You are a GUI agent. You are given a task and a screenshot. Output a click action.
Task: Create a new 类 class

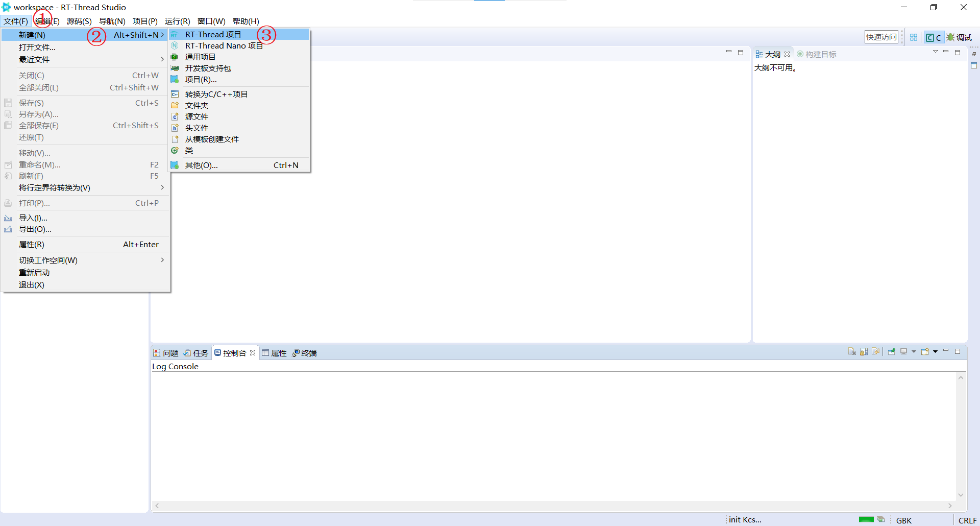click(x=239, y=150)
